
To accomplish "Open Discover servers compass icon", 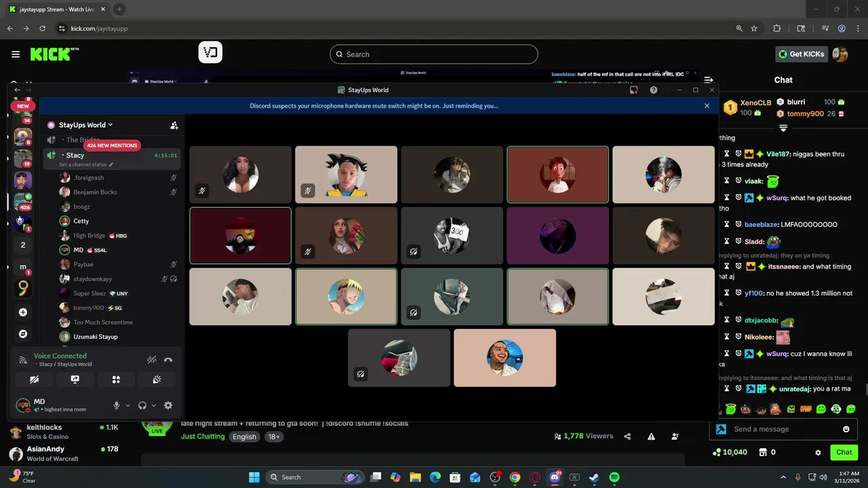I will point(23,334).
